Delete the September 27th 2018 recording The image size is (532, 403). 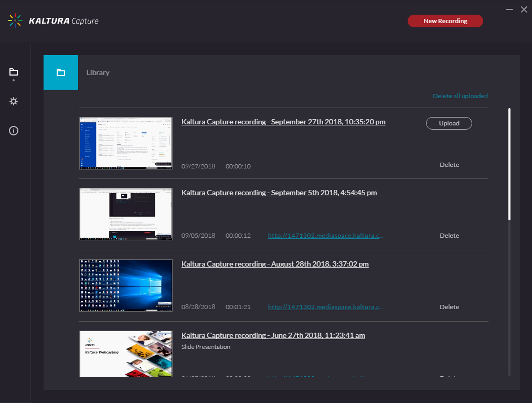[450, 165]
